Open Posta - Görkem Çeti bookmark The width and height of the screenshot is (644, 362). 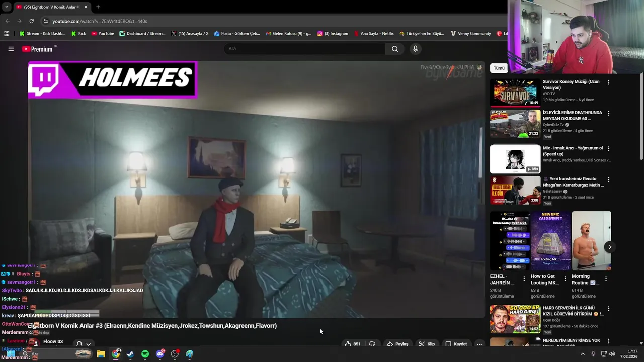pos(237,34)
